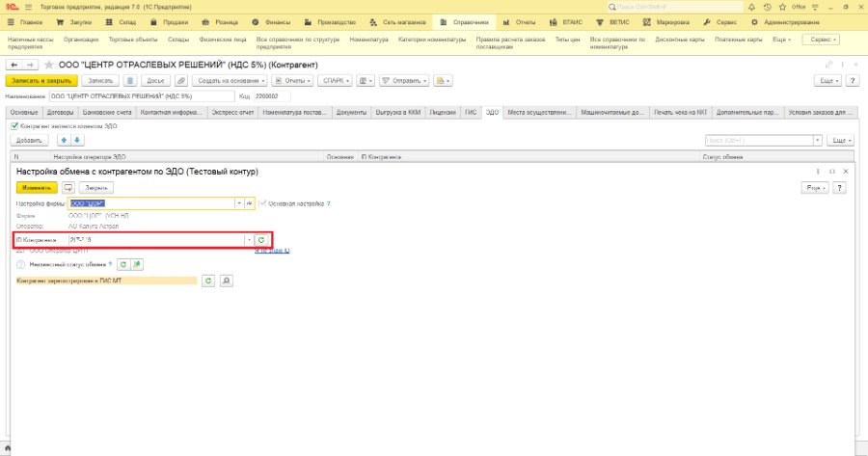Click the global search field in title bar
This screenshot has height=456, width=868.
click(x=675, y=7)
